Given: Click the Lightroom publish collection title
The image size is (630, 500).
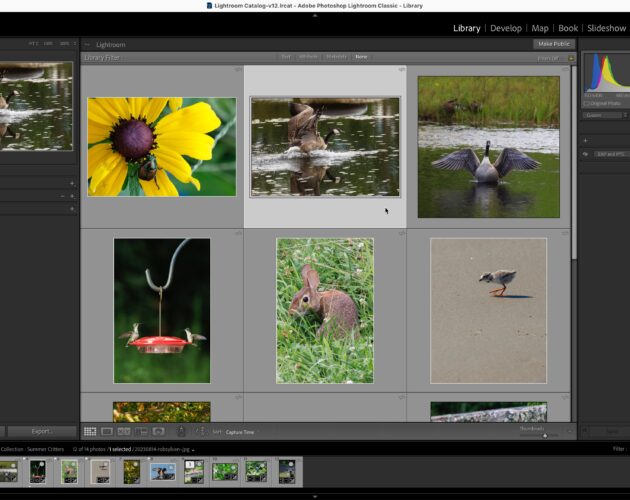Looking at the screenshot, I should click(111, 45).
